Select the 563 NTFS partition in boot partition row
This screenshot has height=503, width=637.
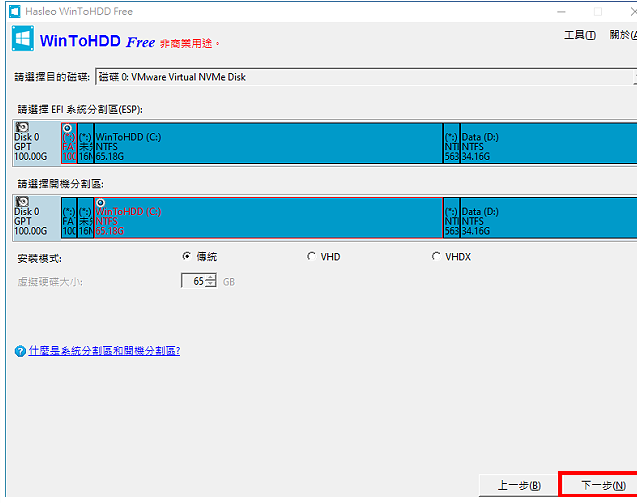click(451, 218)
